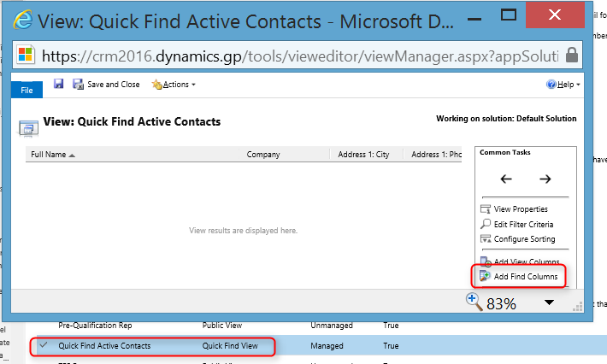Click the Internet Explorer logo in title bar
This screenshot has height=364, width=607.
(x=23, y=20)
